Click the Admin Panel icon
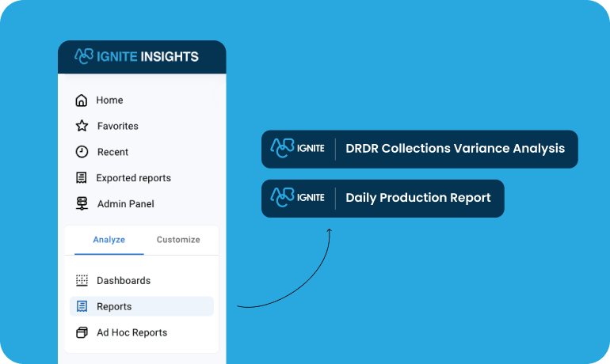Screen dimensions: 610x364 click(x=82, y=204)
